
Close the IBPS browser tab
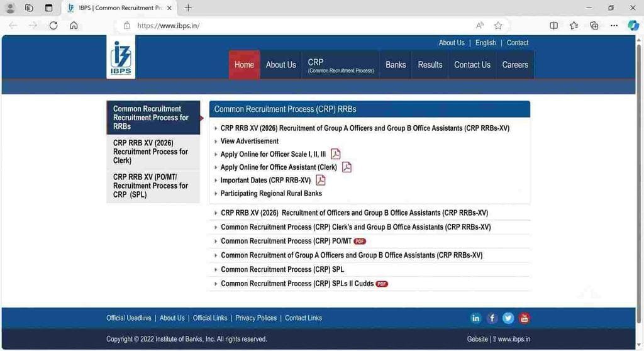169,8
